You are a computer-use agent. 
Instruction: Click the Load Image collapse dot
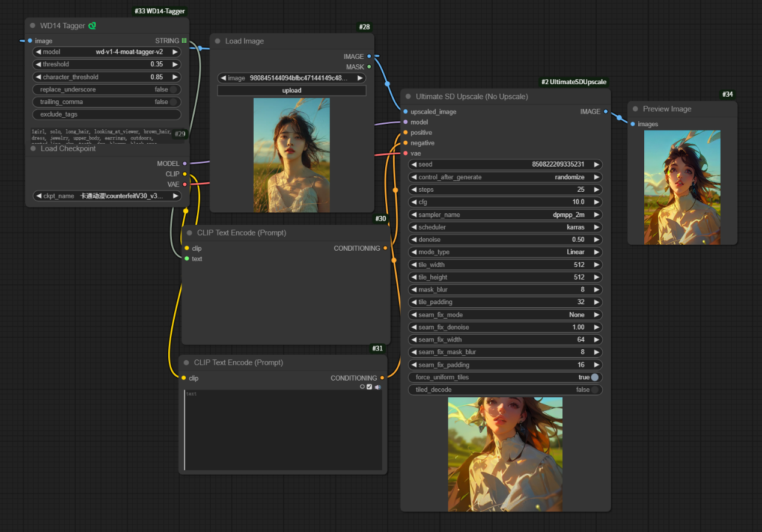218,41
